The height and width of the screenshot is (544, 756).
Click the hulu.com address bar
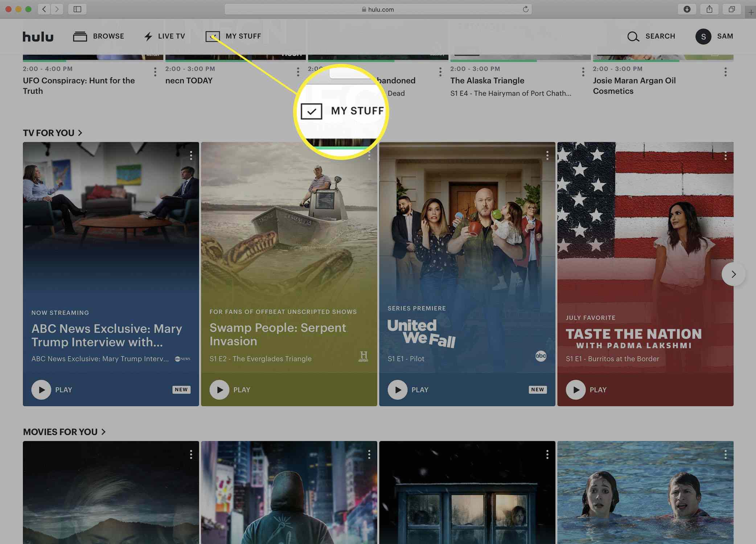tap(378, 9)
